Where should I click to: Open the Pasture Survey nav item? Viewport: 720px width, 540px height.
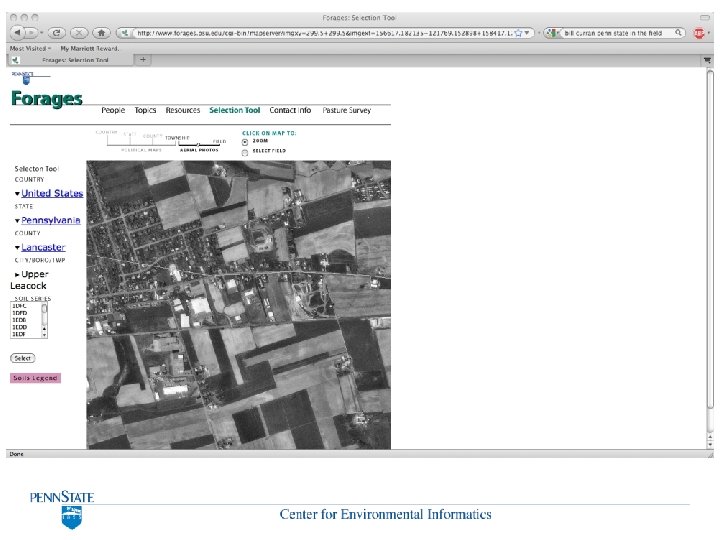pyautogui.click(x=347, y=110)
